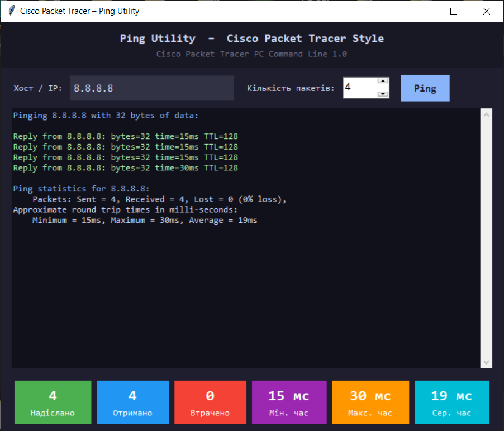Click the red Втрачено packet loss card
Screen dimensions: 504x431
coord(210,402)
